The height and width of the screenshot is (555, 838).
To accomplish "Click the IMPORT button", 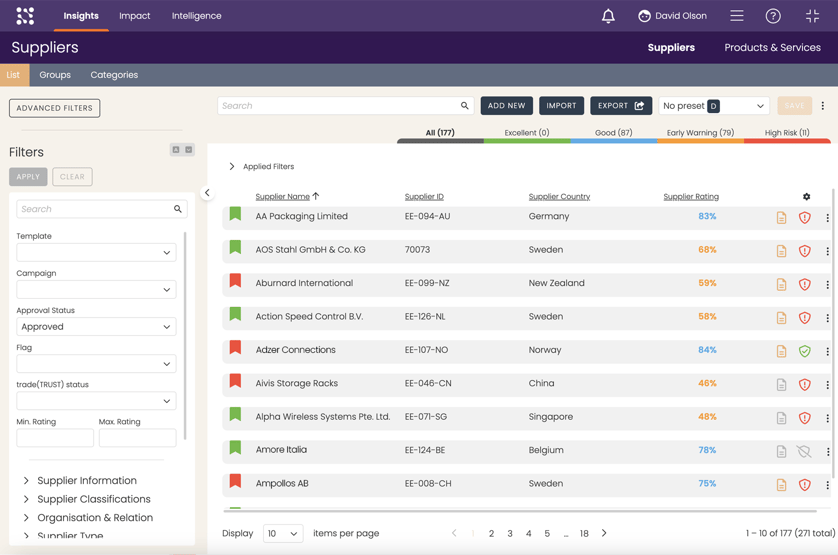I will coord(561,106).
